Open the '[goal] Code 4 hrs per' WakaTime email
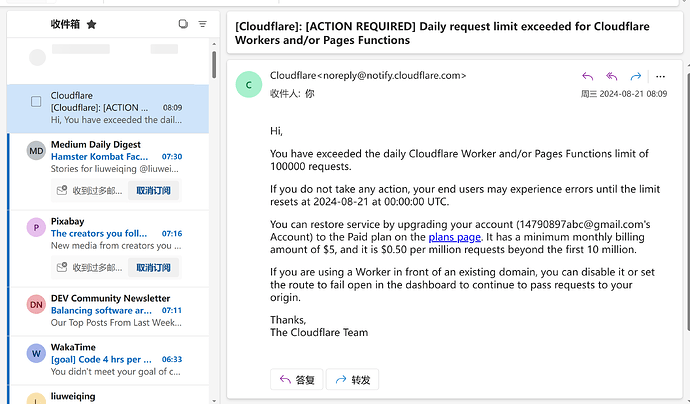 [x=109, y=360]
